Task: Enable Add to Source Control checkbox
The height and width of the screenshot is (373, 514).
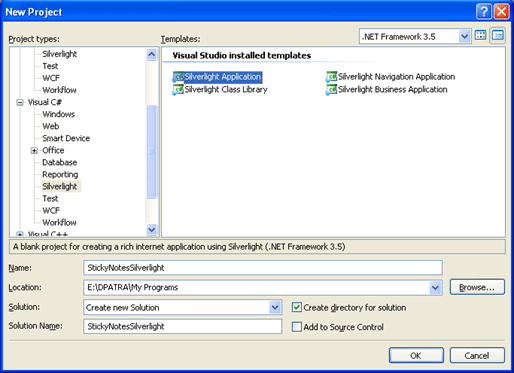Action: [296, 327]
